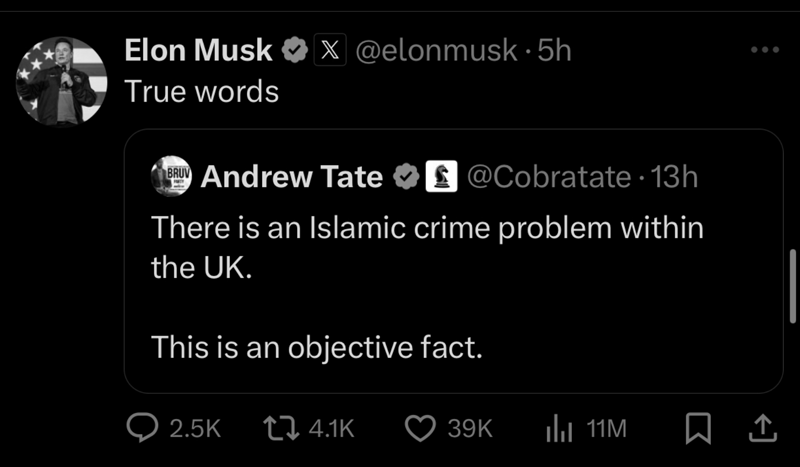Click the 13h timestamp on quoted post
Screen dimensions: 800x467
tap(674, 177)
